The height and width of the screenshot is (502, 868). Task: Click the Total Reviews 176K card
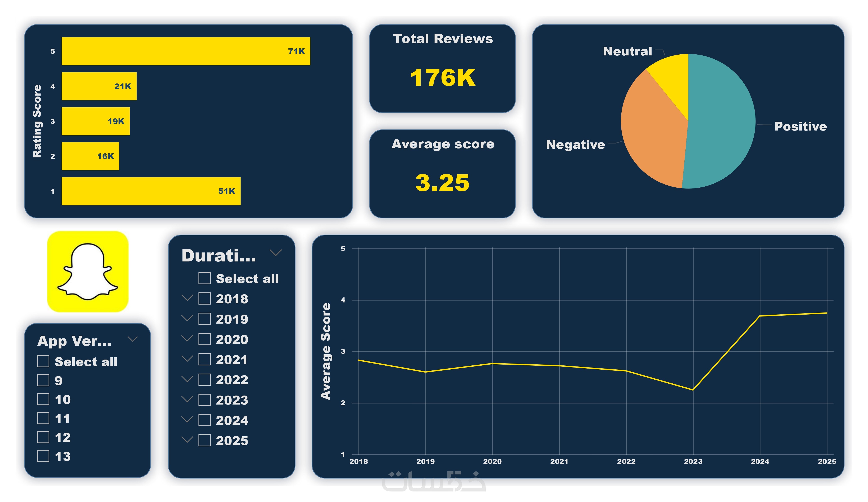442,69
